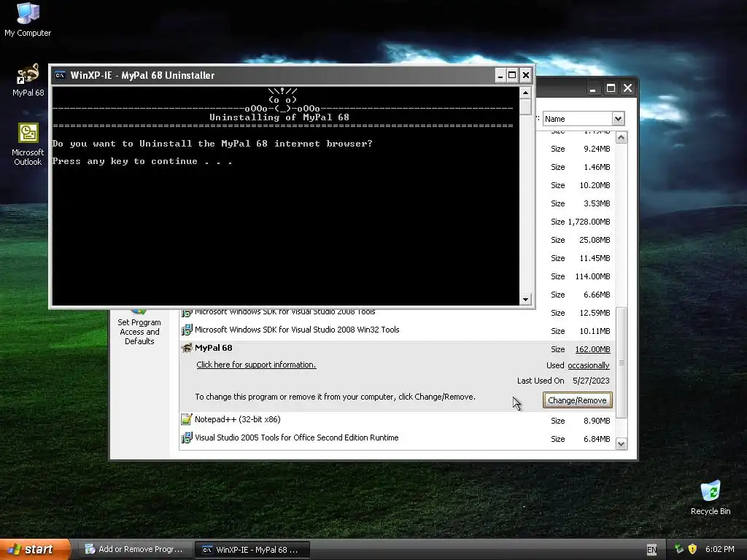The image size is (747, 560).
Task: Select the Recycle Bin desktop icon
Action: pyautogui.click(x=711, y=497)
